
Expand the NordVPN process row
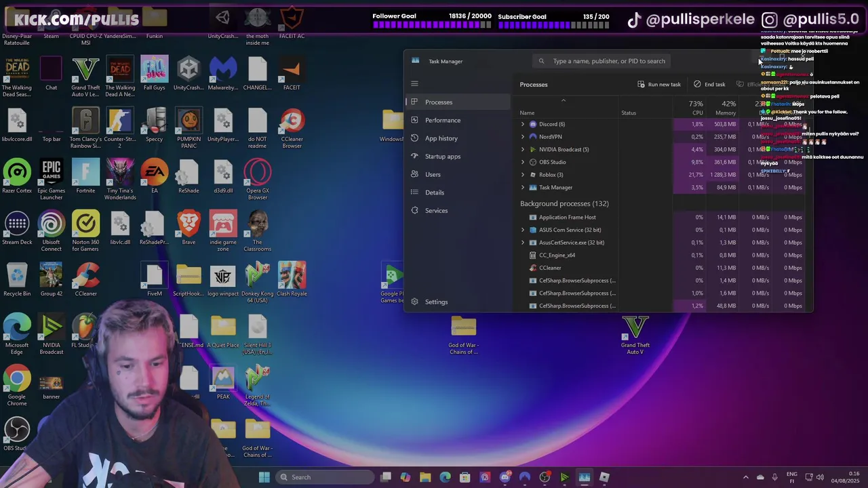[523, 137]
